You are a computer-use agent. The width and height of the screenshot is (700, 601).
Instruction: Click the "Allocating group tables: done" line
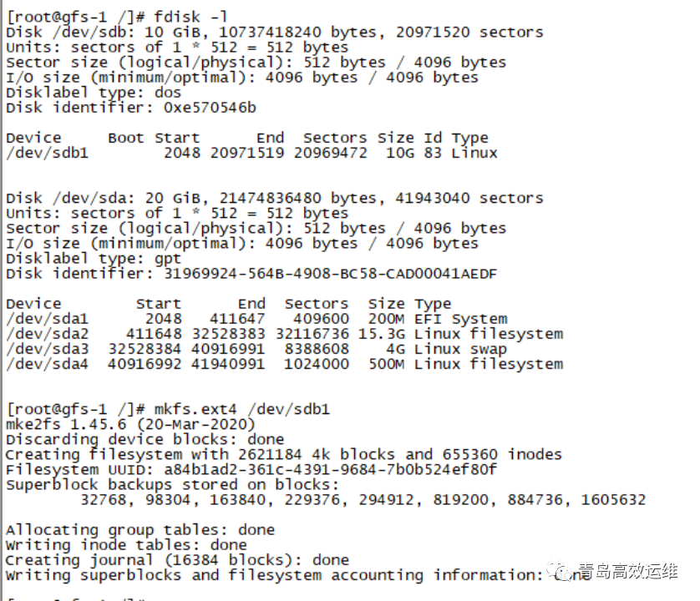(139, 529)
